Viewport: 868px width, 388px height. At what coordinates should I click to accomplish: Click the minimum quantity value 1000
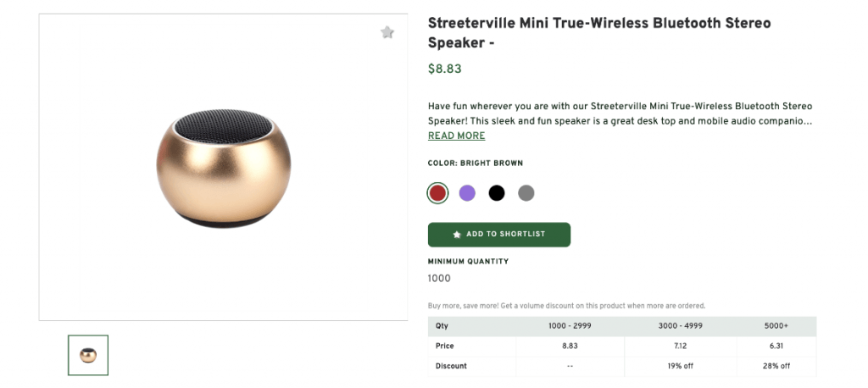pyautogui.click(x=440, y=279)
